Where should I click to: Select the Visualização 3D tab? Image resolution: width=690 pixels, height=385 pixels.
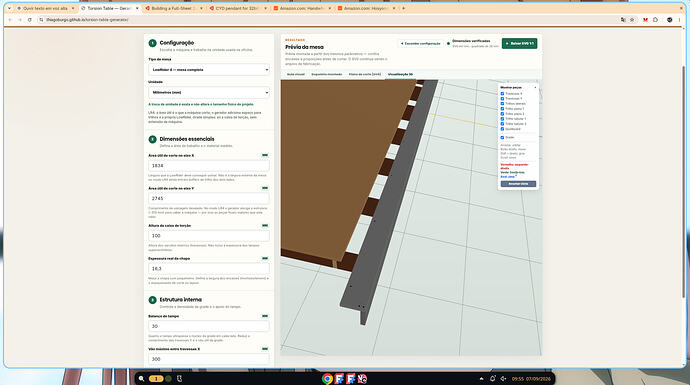tap(400, 74)
